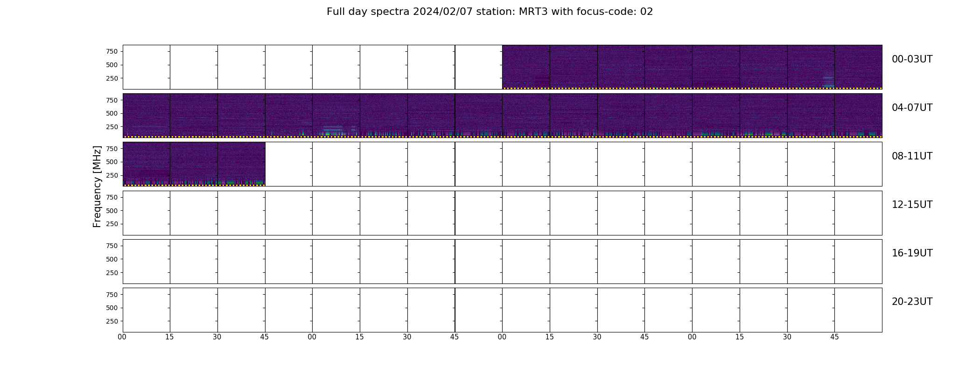Click the very first "00" time-axis tick label
The image size is (980, 373).
(122, 337)
